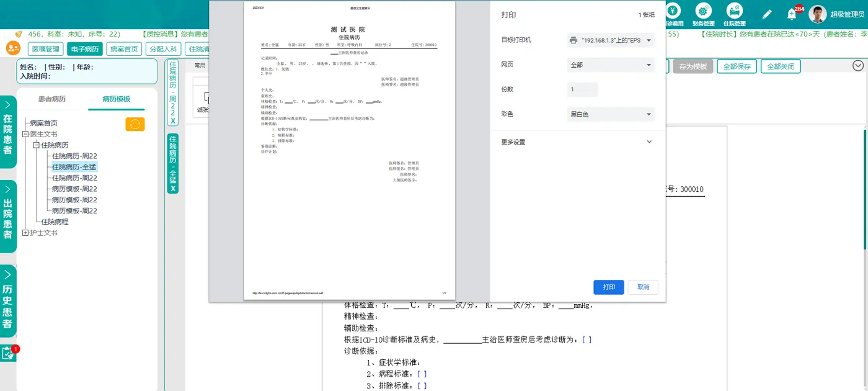Switch to the 病历模板 tab
Screen dimensions: 868x391
point(117,99)
